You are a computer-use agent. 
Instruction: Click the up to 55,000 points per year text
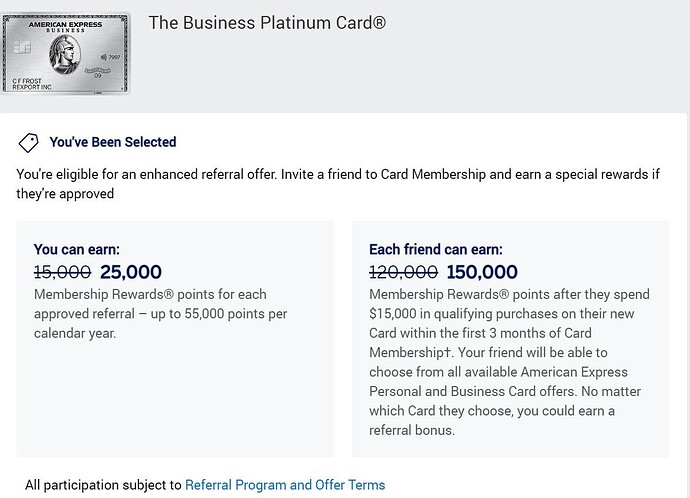[160, 314]
